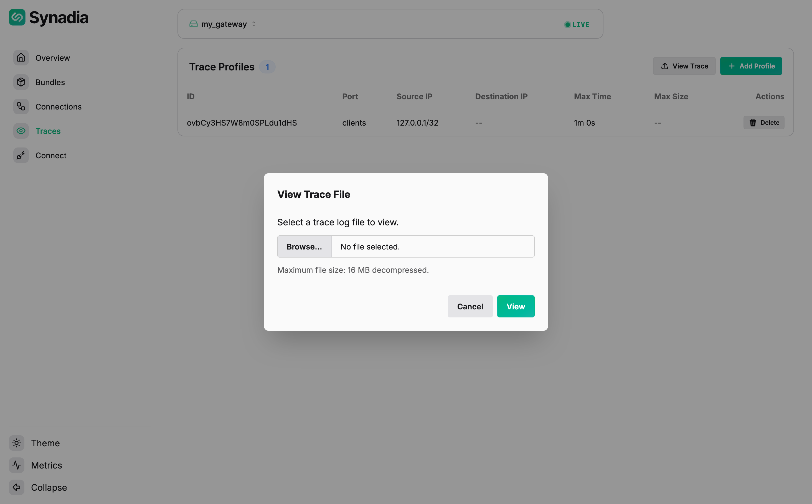Viewport: 812px width, 504px height.
Task: Go to Connections page
Action: point(58,106)
